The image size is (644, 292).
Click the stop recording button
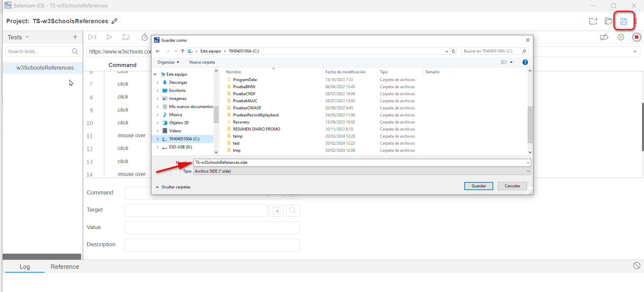tap(636, 37)
